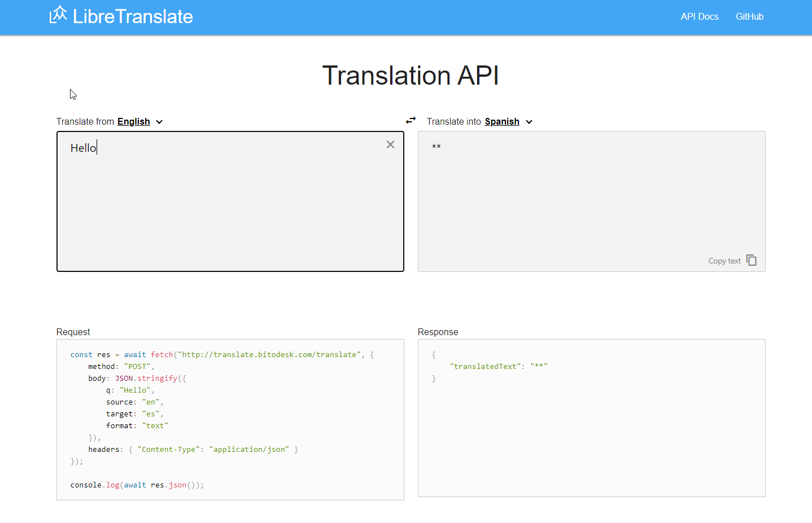Swap source and target languages
This screenshot has width=812, height=523.
click(x=411, y=120)
